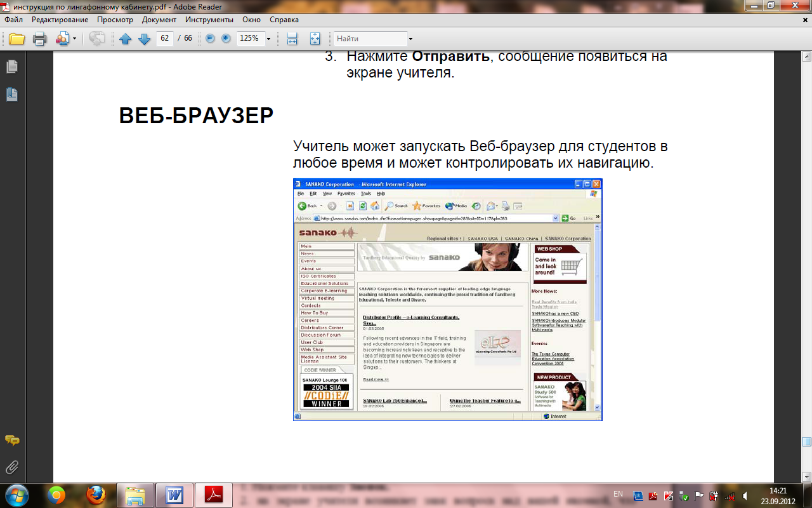
Task: Click the blue tray icon beside EN
Action: (639, 495)
